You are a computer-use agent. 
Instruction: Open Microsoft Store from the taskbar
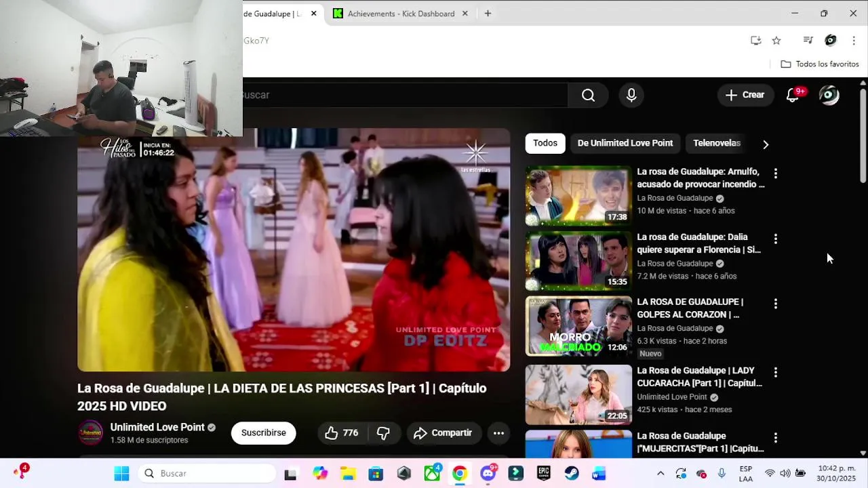pos(376,473)
